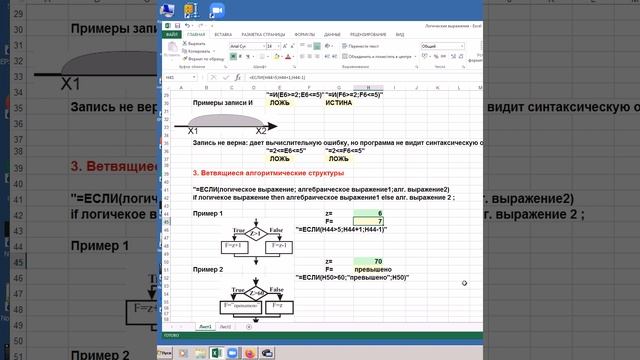Click the Firefox icon in taskbar
This screenshot has width=640, height=360.
click(249, 353)
